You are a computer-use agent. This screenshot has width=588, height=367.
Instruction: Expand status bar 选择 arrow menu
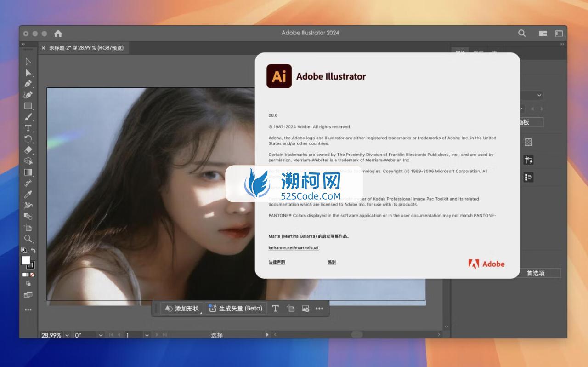267,335
